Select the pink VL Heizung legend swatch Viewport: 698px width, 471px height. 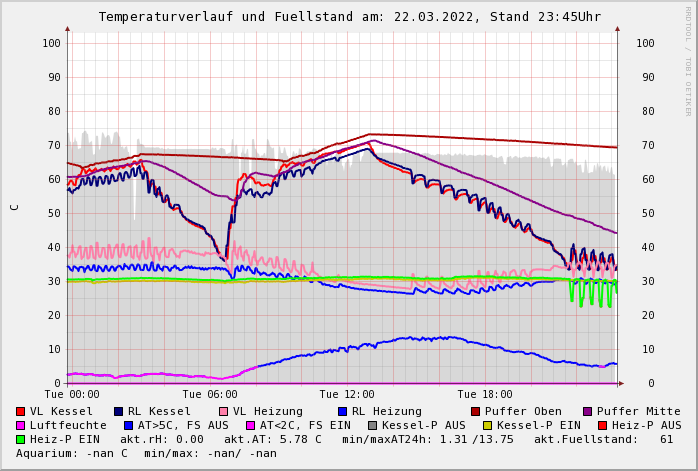pyautogui.click(x=224, y=411)
